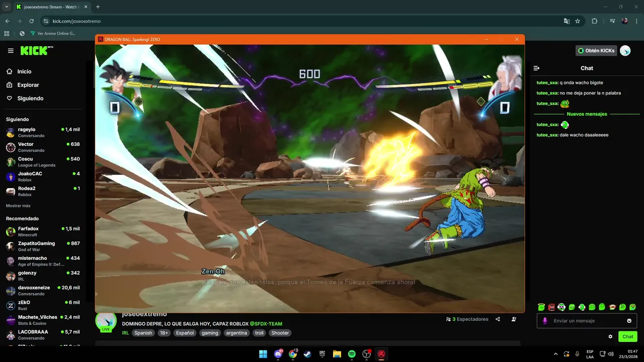Open the Chrome three-dot menu
Screen dimensions: 644x362
tap(636, 21)
